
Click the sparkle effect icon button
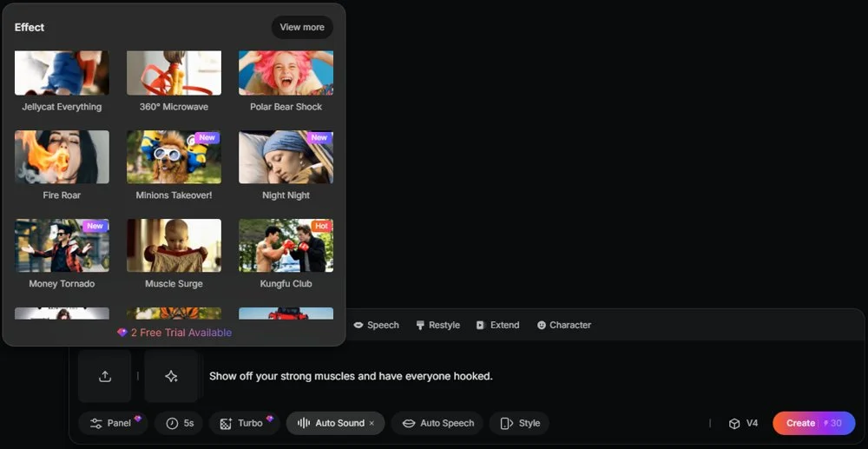click(171, 376)
